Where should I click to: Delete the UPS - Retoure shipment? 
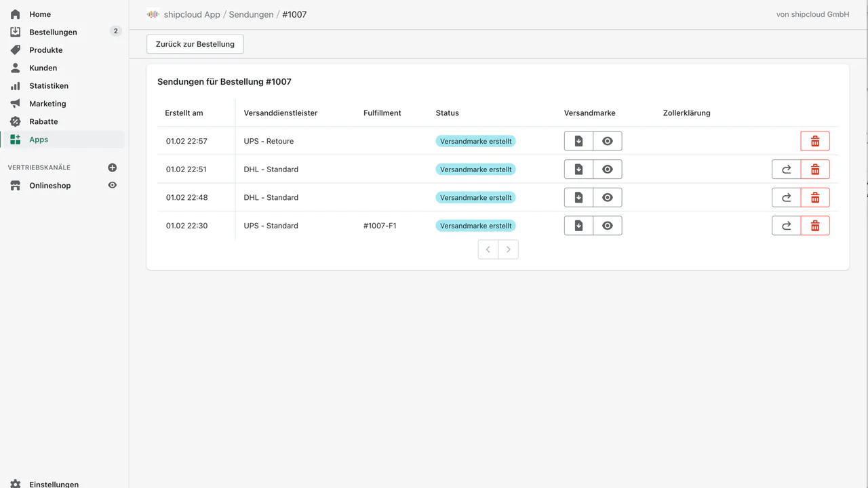815,141
